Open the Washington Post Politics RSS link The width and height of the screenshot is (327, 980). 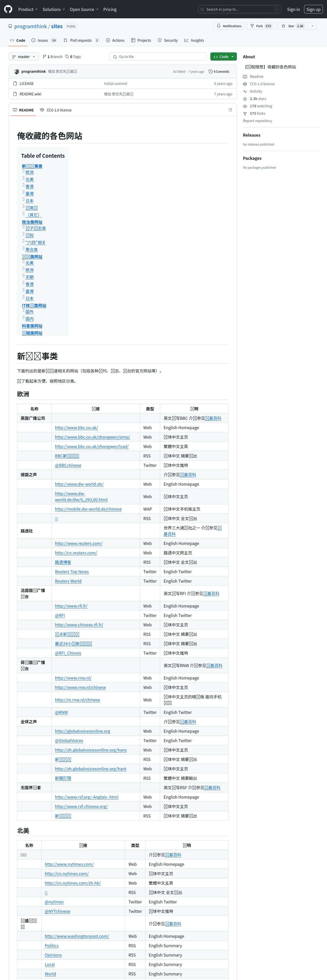51,946
